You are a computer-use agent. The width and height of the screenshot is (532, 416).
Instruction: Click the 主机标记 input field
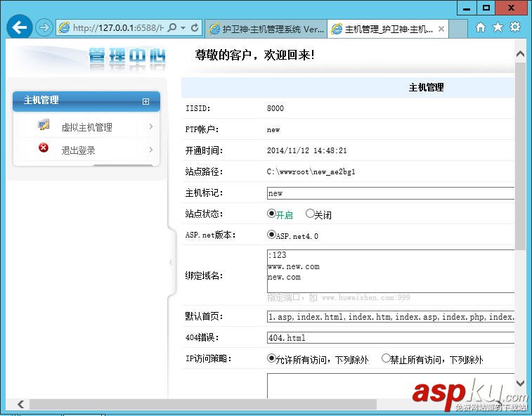[x=391, y=193]
